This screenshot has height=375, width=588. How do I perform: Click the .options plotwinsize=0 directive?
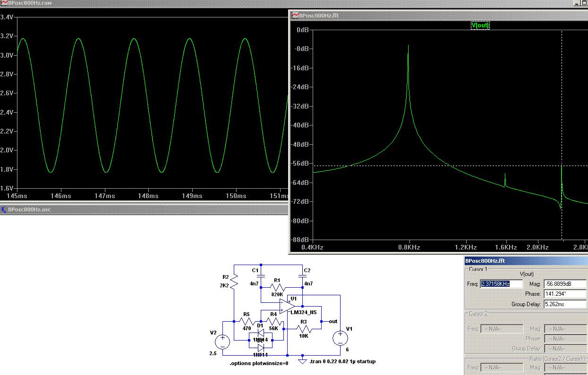(x=258, y=363)
